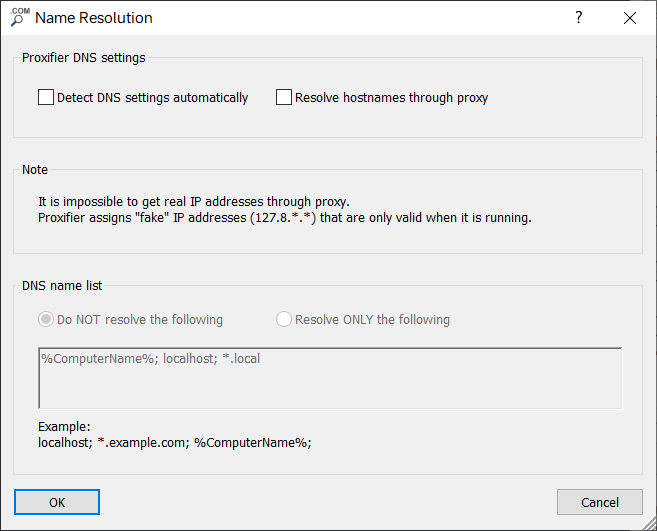
Task: Click the note line about fake IP addresses
Action: (284, 217)
